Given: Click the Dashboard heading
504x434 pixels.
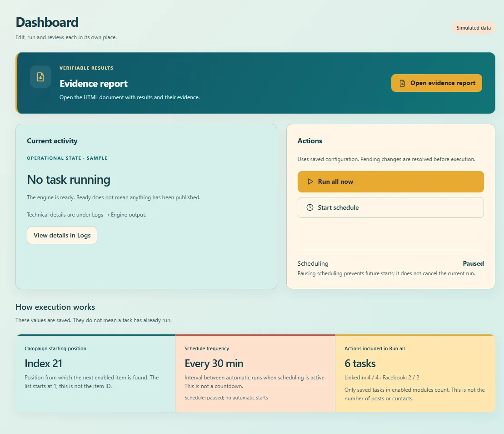Looking at the screenshot, I should tap(47, 22).
